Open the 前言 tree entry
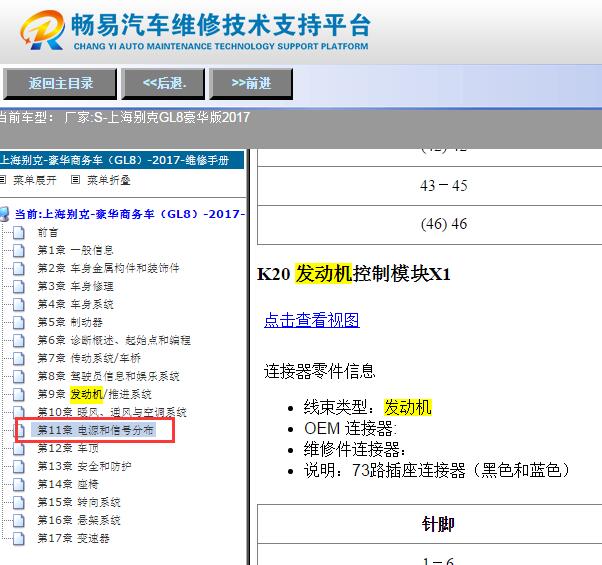 point(48,232)
